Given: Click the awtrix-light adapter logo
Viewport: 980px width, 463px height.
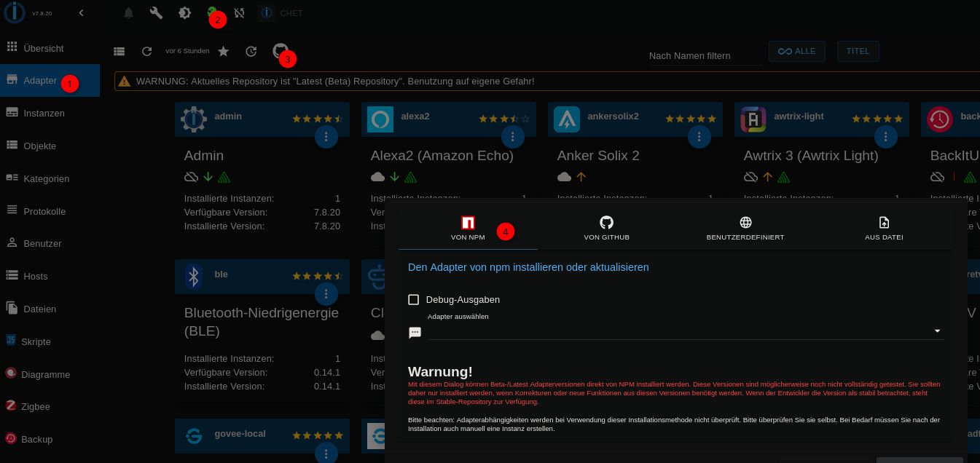Looking at the screenshot, I should 753,119.
